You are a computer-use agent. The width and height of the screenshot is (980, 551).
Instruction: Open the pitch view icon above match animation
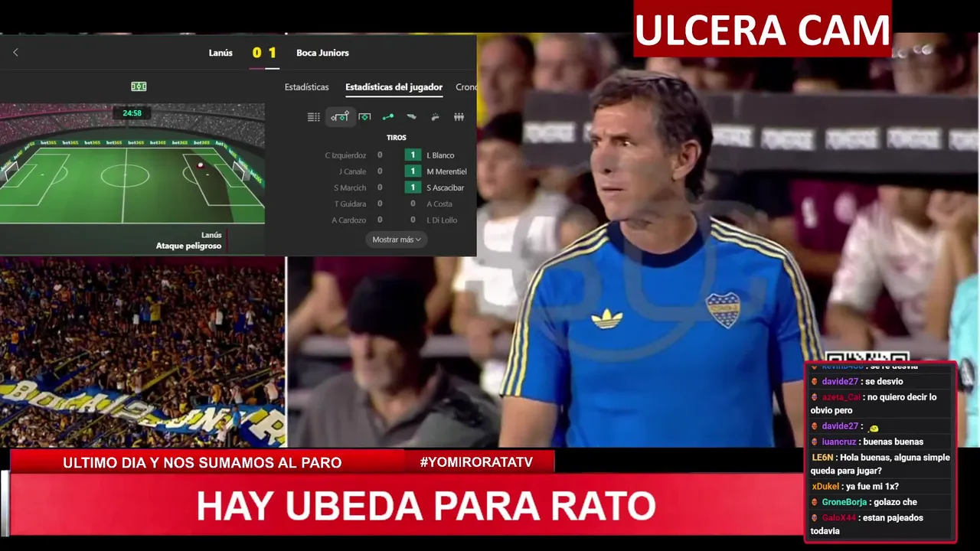pos(139,86)
